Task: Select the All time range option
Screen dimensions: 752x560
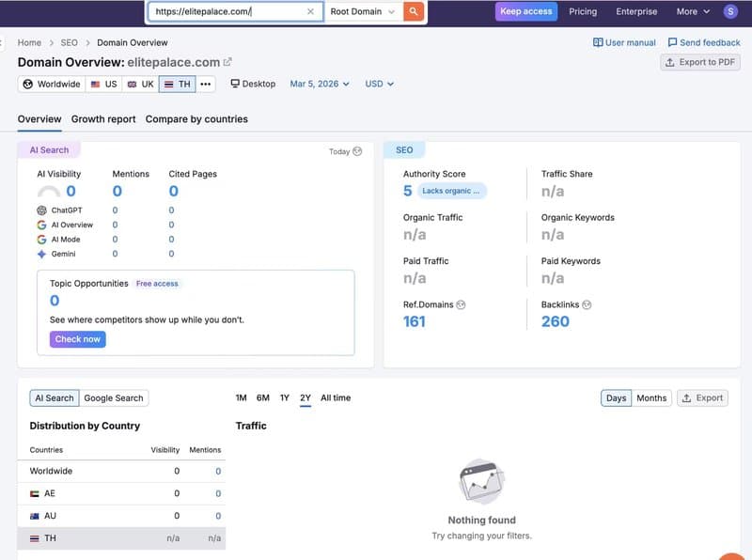Action: click(336, 398)
